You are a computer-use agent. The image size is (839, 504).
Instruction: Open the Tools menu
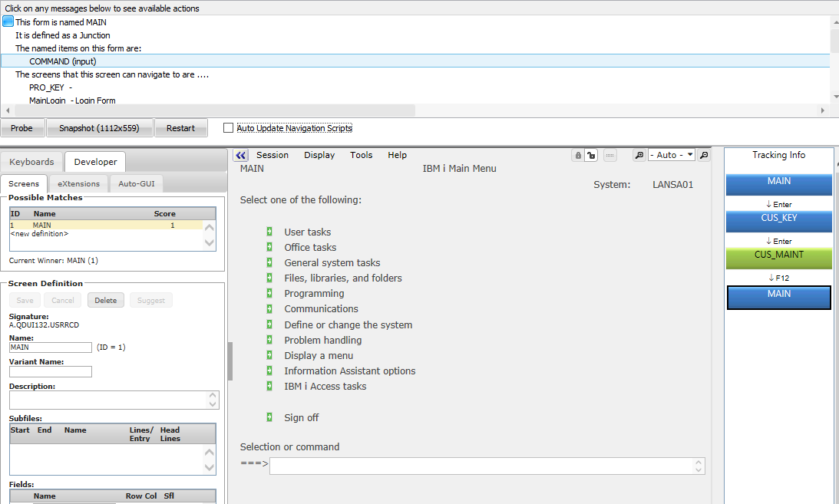[361, 155]
